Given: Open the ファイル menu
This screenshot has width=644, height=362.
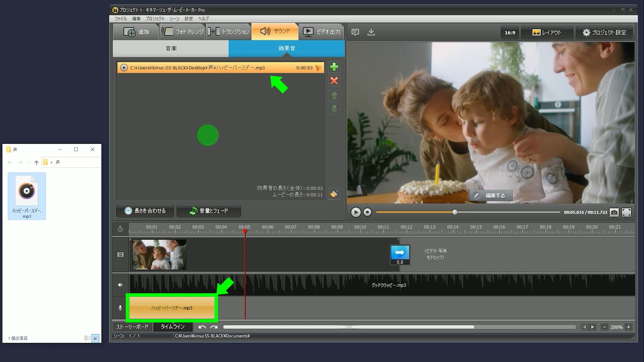Looking at the screenshot, I should [x=120, y=19].
